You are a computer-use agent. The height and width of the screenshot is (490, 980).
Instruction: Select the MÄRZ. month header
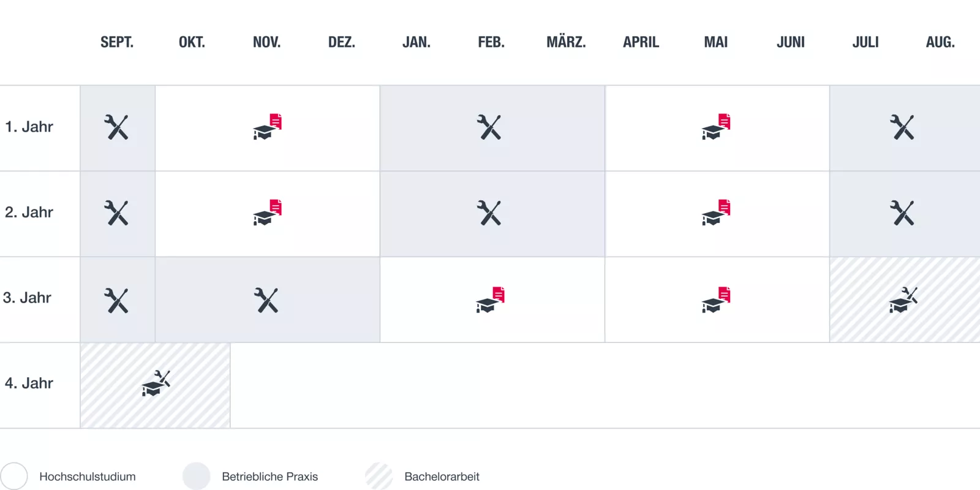(x=566, y=42)
